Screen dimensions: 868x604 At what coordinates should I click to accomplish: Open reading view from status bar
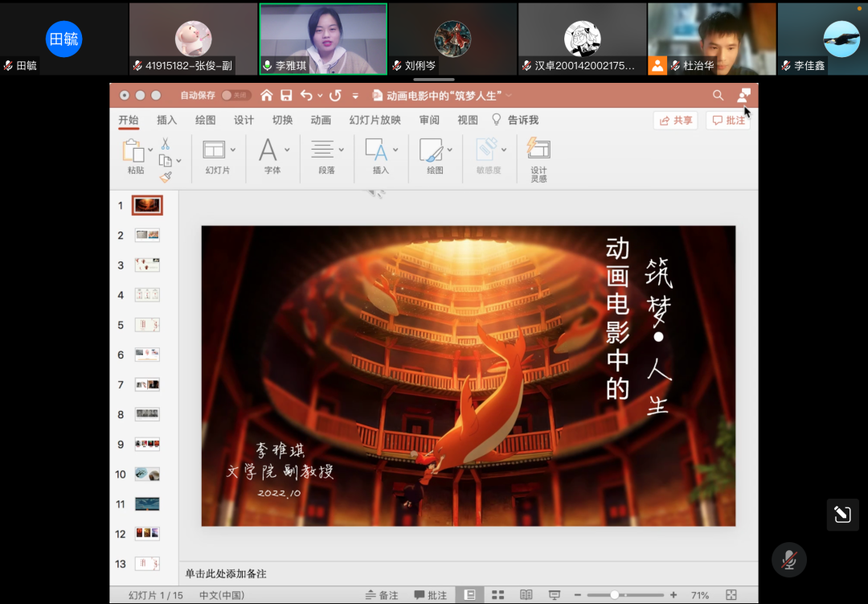[526, 595]
